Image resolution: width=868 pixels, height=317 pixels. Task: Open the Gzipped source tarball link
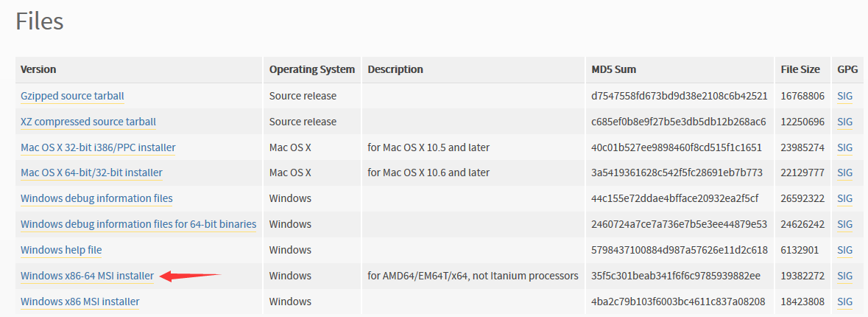[73, 96]
